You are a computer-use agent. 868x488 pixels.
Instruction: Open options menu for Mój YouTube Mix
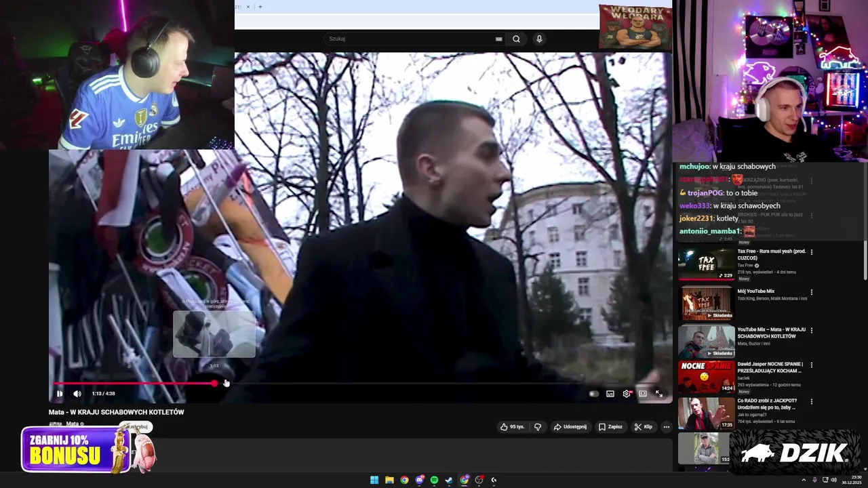[x=812, y=292]
